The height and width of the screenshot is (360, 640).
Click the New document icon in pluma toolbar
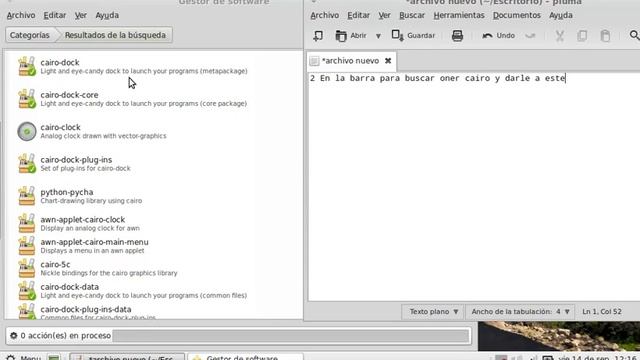pos(318,36)
